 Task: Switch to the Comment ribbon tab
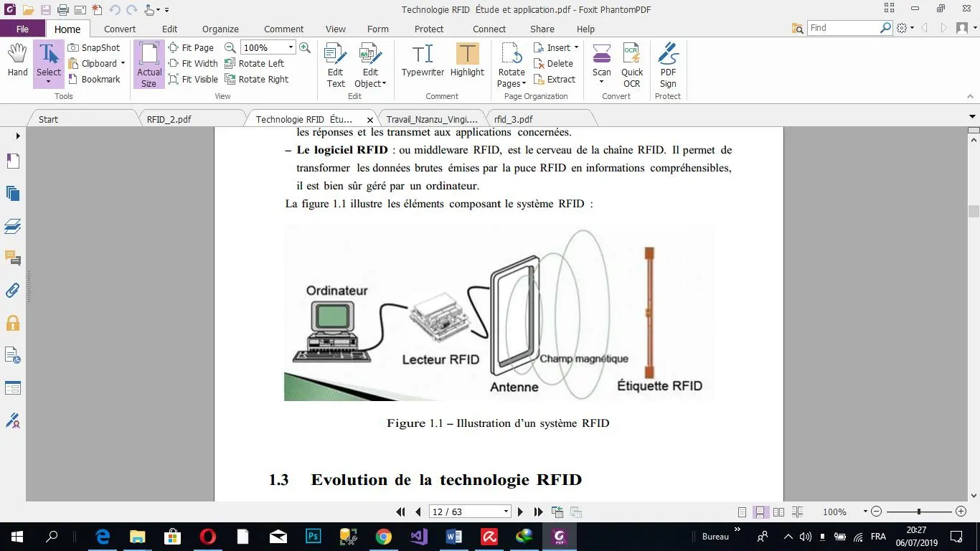283,29
